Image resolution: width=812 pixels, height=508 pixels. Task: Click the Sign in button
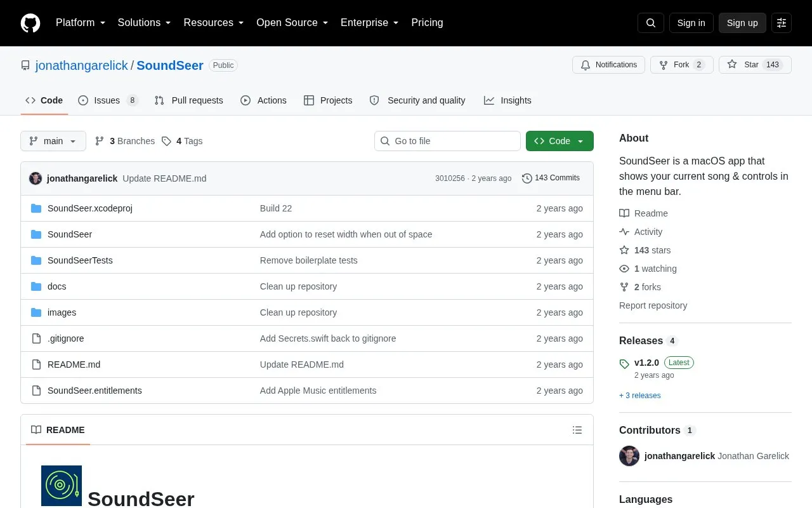tap(691, 23)
